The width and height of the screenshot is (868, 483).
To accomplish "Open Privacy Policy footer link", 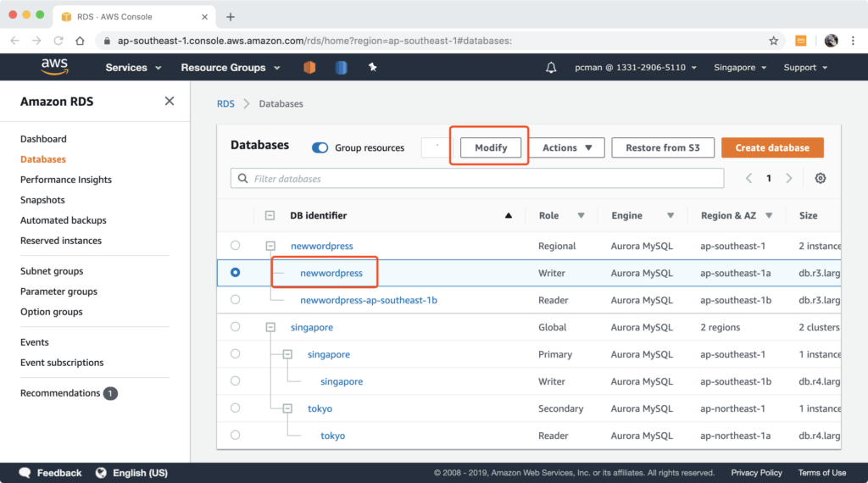I will coord(756,473).
